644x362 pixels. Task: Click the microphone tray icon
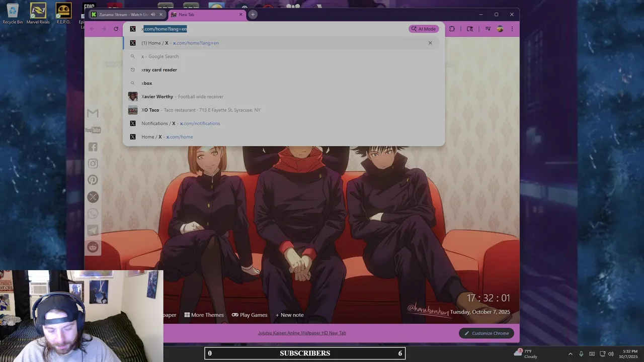(581, 354)
